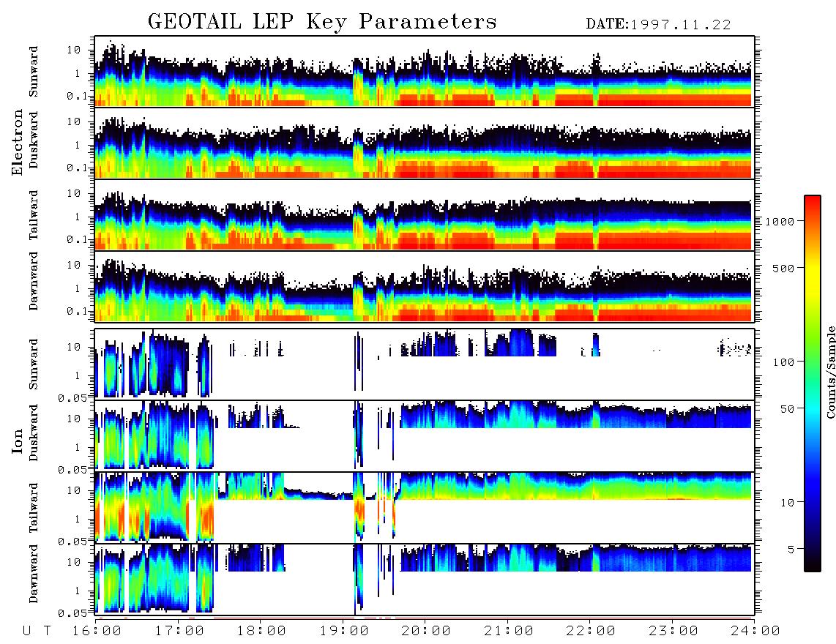Select the 'U T' axis label
Screen dimensions: 836x644
click(x=37, y=631)
